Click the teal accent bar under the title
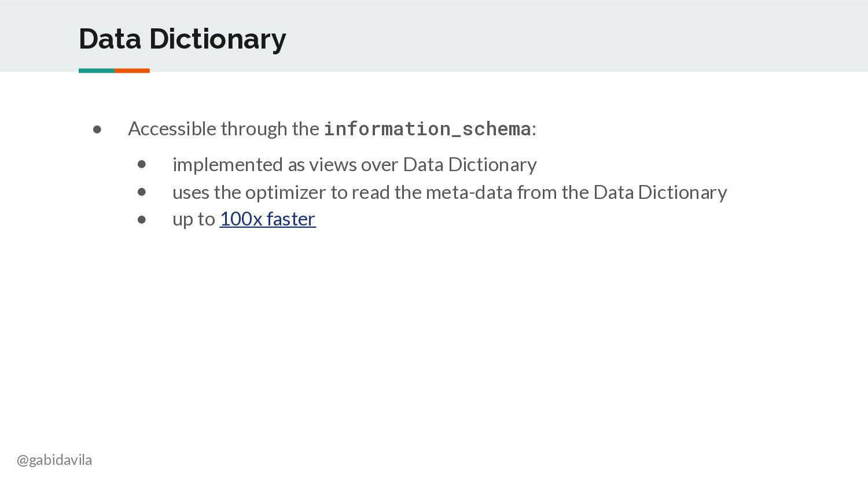This screenshot has height=488, width=868. [x=97, y=71]
